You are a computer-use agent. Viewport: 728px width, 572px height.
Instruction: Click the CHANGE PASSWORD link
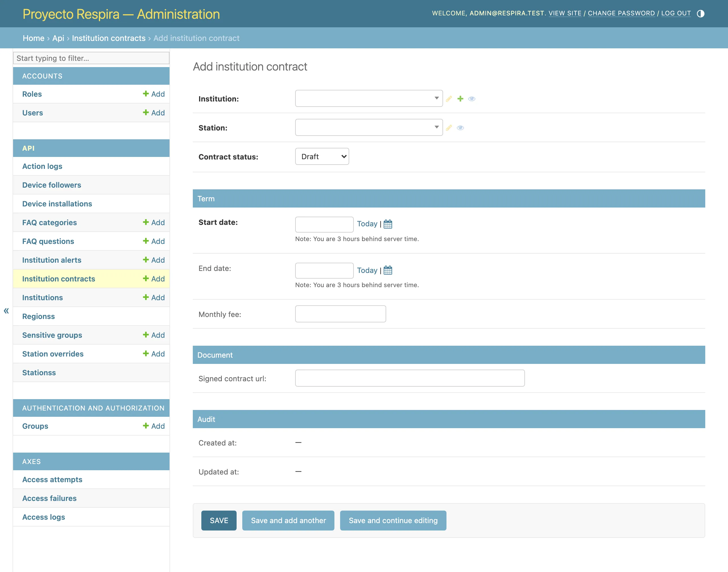click(x=621, y=13)
